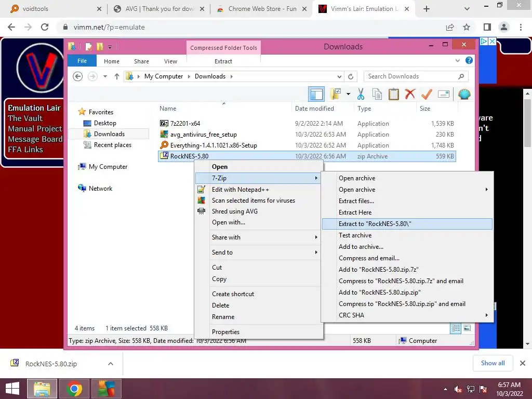Switch to the voidtools browser tab
This screenshot has height=399, width=532.
(54, 9)
